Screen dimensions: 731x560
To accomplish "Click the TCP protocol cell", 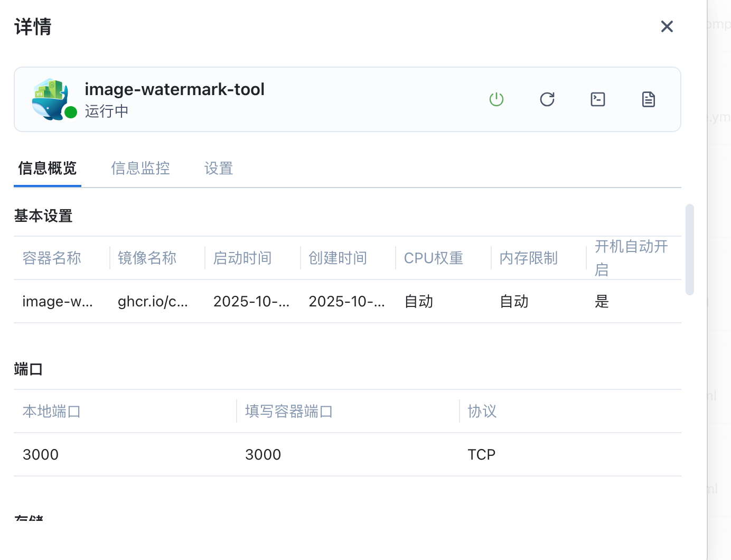I will [x=481, y=455].
